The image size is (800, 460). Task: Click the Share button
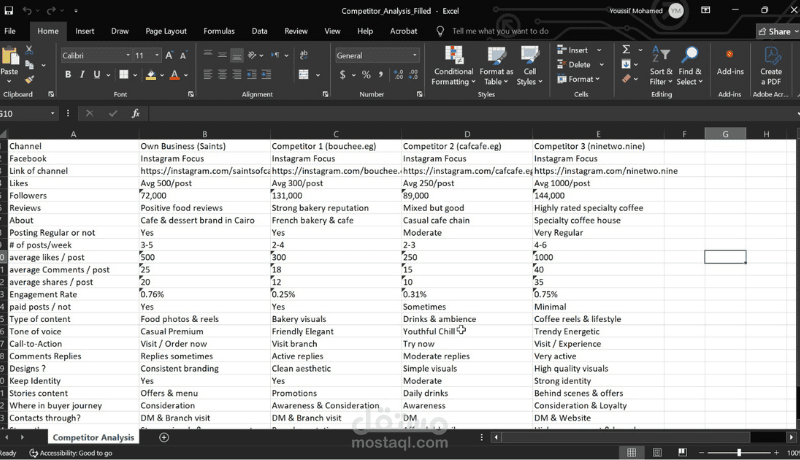point(774,31)
